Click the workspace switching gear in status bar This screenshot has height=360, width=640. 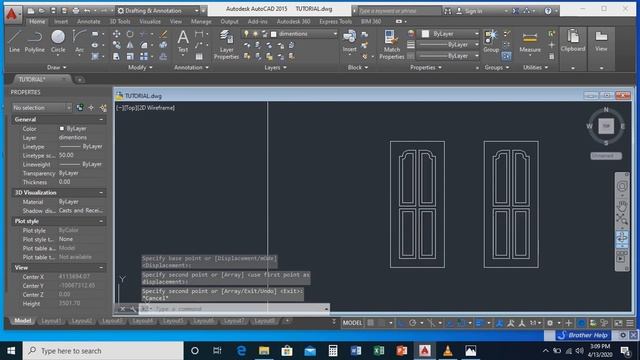coord(550,323)
